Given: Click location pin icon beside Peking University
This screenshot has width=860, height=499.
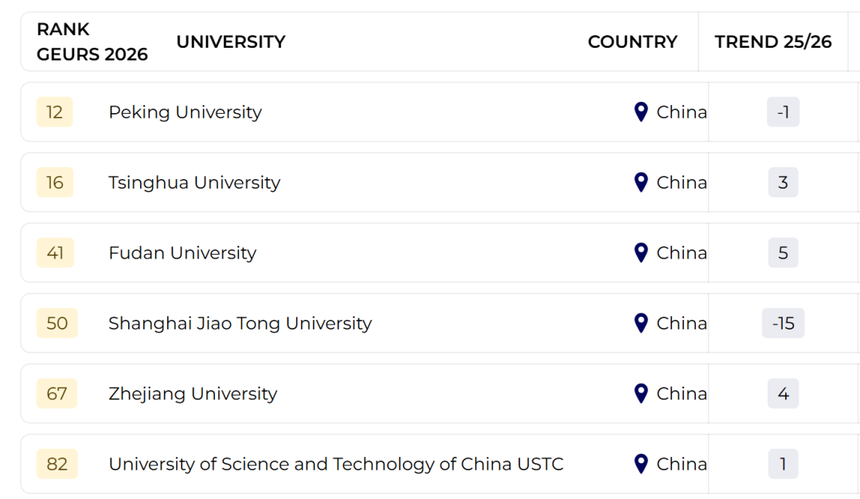Looking at the screenshot, I should tap(641, 112).
